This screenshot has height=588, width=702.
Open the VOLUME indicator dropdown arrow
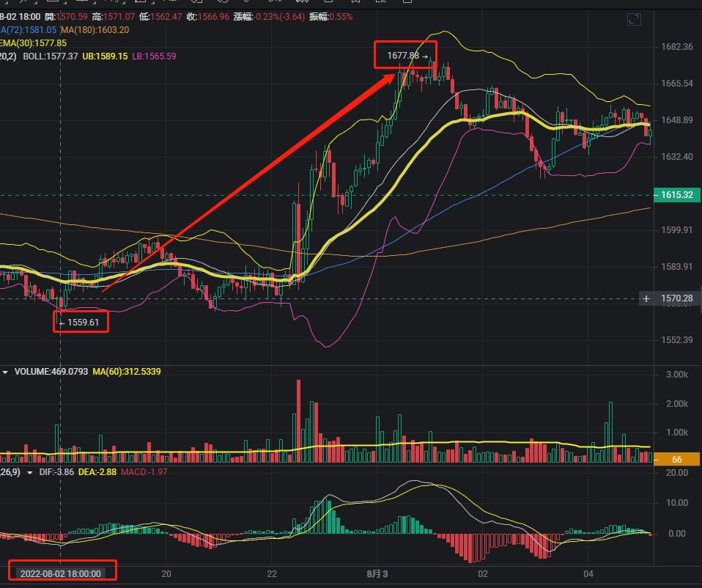click(5, 372)
